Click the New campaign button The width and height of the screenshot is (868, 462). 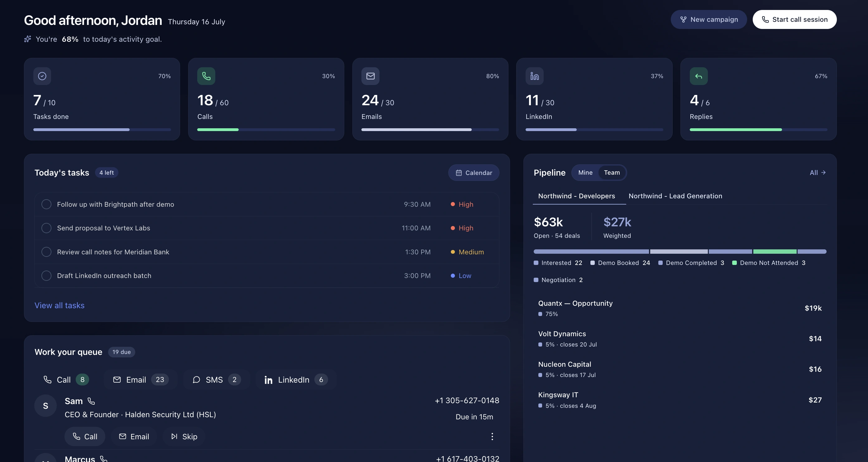(708, 20)
